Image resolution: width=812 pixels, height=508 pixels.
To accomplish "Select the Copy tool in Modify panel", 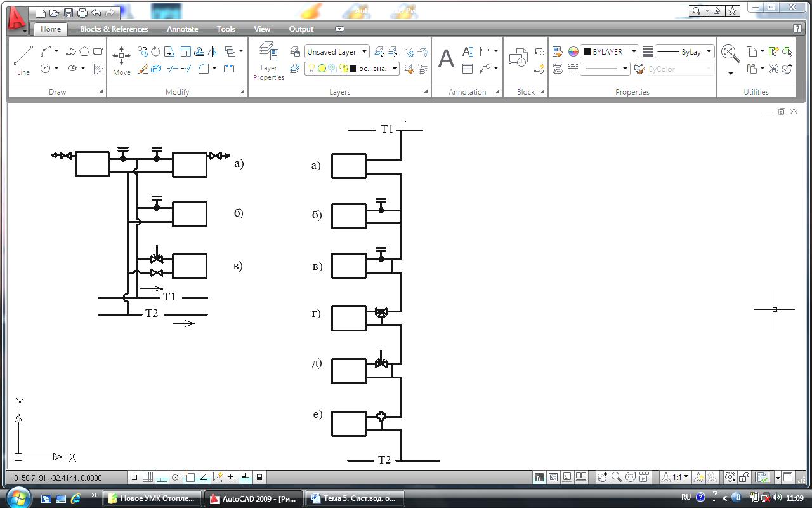I will pyautogui.click(x=143, y=51).
